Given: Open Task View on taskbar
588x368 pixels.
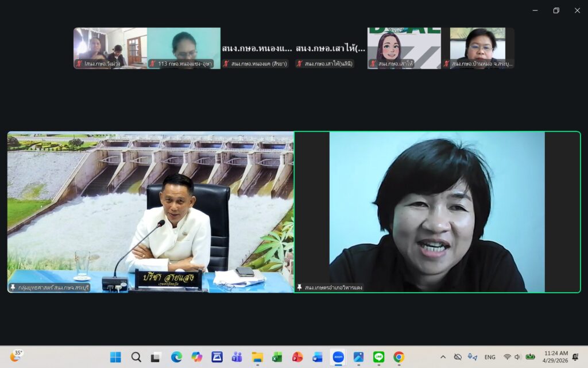Looking at the screenshot, I should point(156,357).
